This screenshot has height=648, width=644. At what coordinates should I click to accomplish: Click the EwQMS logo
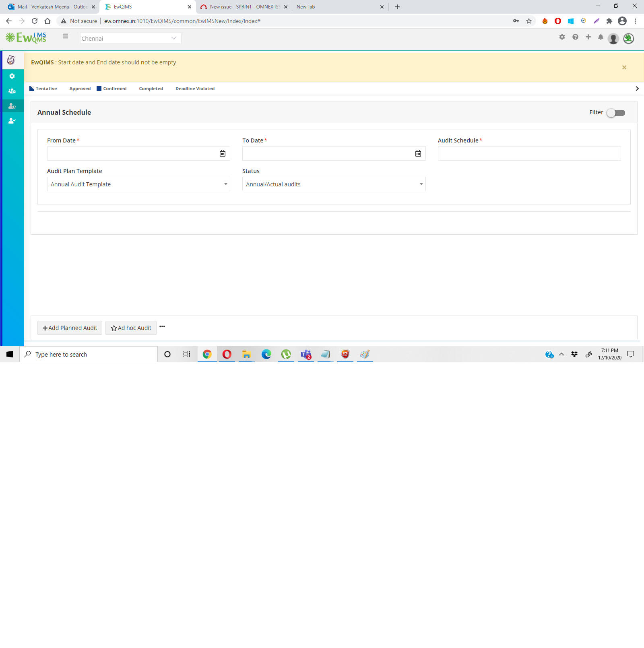pos(26,38)
